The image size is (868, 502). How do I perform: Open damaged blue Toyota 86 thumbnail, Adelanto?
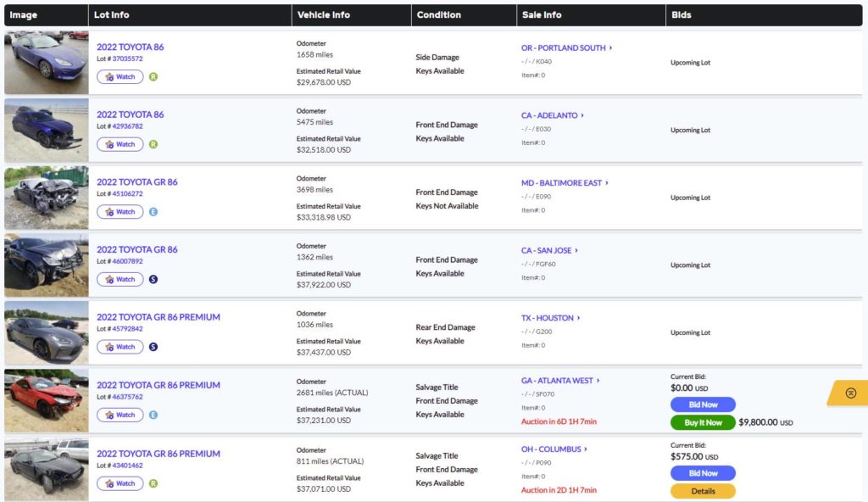click(x=47, y=131)
